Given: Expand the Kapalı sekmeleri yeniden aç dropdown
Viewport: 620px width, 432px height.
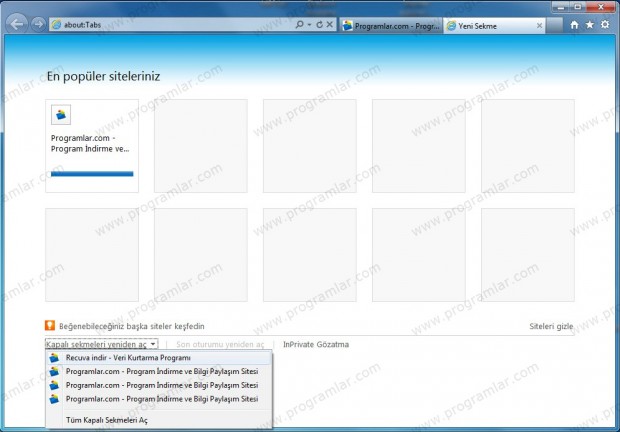Looking at the screenshot, I should tap(102, 344).
